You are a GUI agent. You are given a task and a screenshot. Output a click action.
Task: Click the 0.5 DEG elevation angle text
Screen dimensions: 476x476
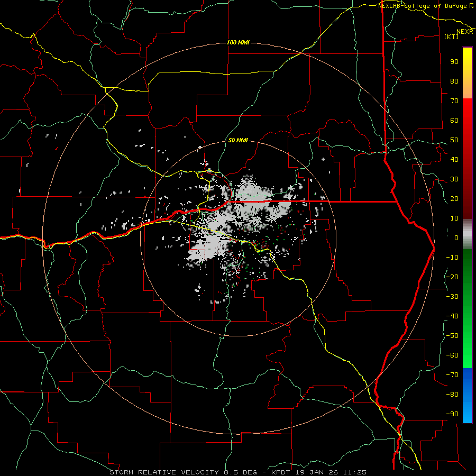click(x=241, y=472)
